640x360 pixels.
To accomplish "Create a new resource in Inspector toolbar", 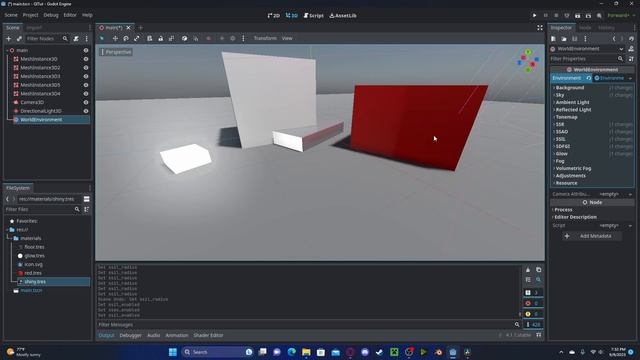I will [x=553, y=39].
